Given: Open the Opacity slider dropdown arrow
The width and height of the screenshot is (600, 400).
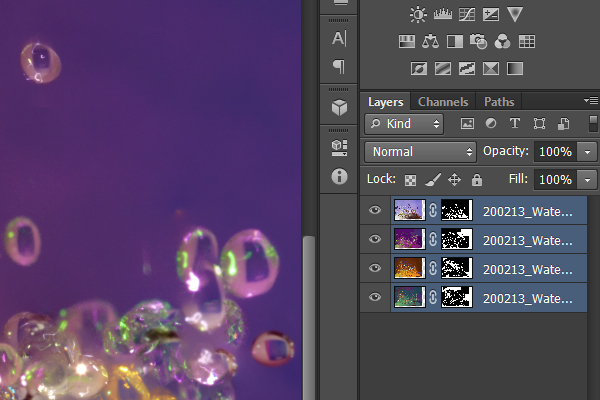Looking at the screenshot, I should tap(587, 152).
